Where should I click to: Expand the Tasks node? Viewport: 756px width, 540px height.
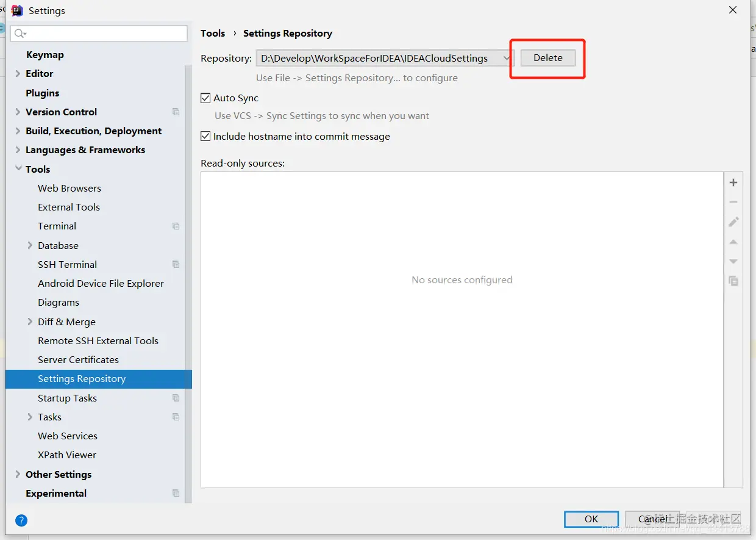(x=30, y=417)
